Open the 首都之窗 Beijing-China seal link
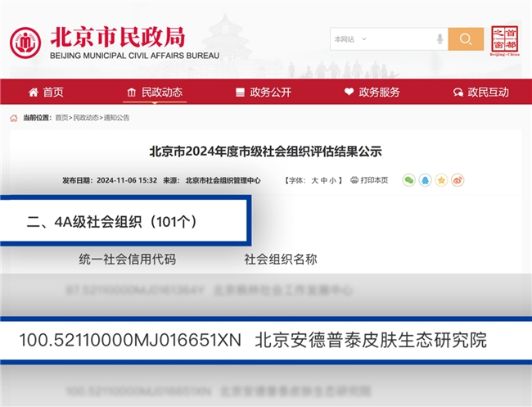532x407 pixels. point(505,41)
